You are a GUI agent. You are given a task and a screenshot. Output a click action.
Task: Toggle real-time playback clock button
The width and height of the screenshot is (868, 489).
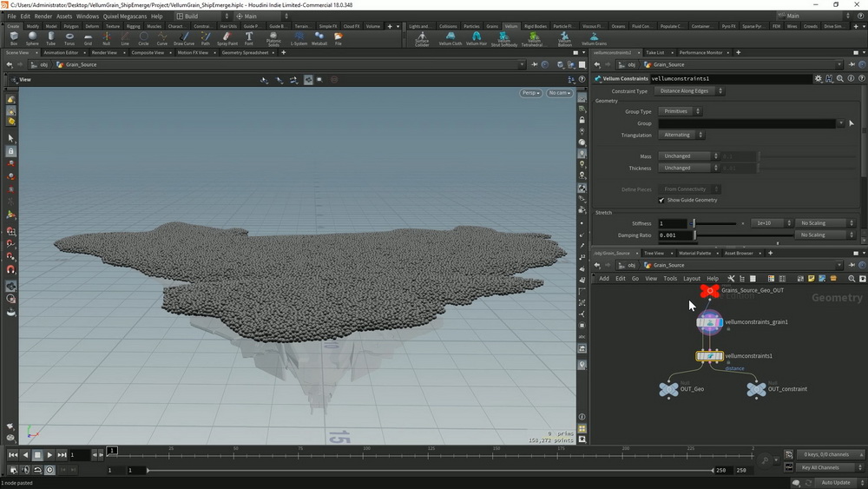point(49,470)
